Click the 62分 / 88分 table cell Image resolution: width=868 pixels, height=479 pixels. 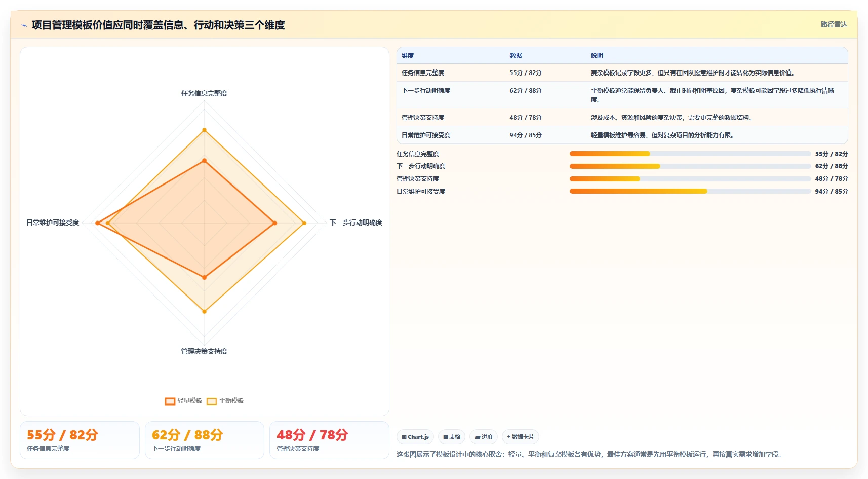(x=526, y=91)
